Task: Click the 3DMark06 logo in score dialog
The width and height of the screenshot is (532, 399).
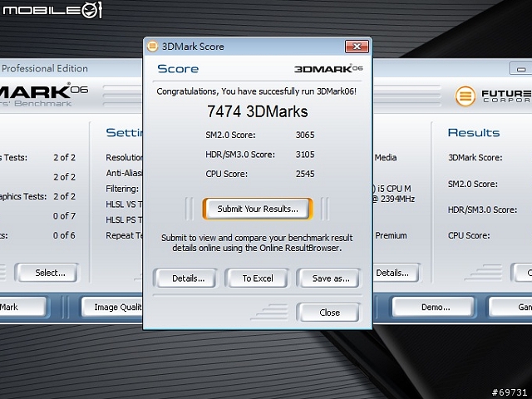Action: (x=328, y=69)
